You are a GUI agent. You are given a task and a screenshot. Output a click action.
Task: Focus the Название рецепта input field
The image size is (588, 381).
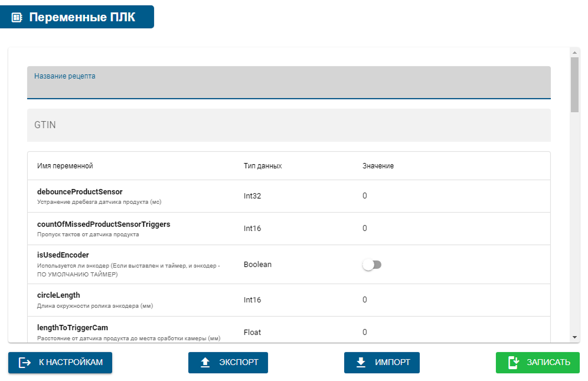tap(289, 83)
